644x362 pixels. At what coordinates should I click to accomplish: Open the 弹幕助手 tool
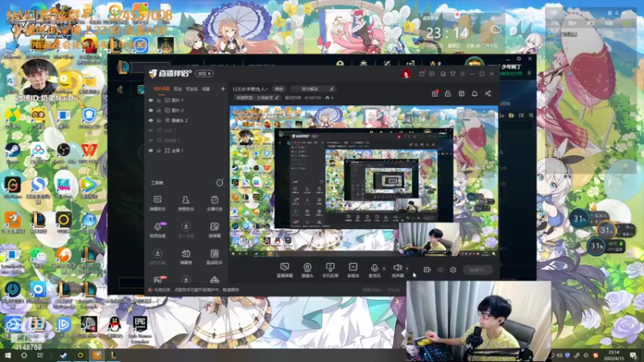(x=157, y=204)
